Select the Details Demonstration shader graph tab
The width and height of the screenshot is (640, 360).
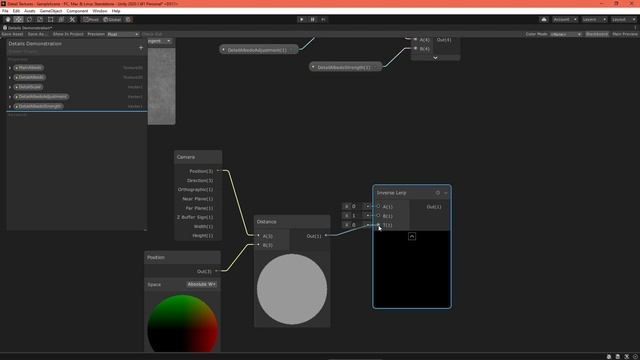click(28, 28)
